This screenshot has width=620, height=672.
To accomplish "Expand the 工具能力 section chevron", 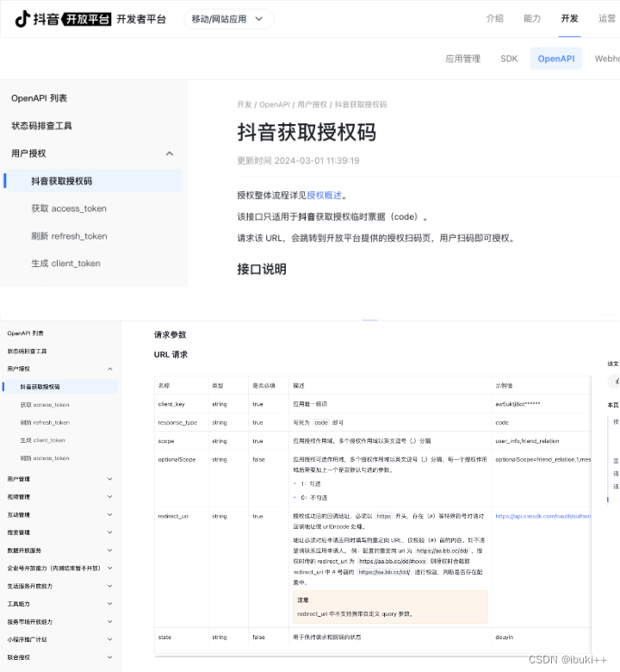I will [x=110, y=604].
